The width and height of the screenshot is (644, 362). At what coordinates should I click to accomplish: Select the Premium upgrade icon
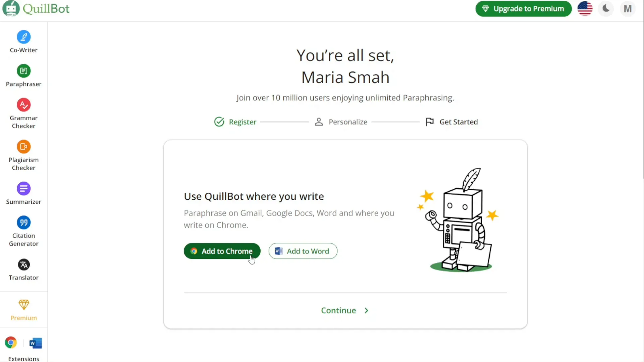click(x=485, y=9)
